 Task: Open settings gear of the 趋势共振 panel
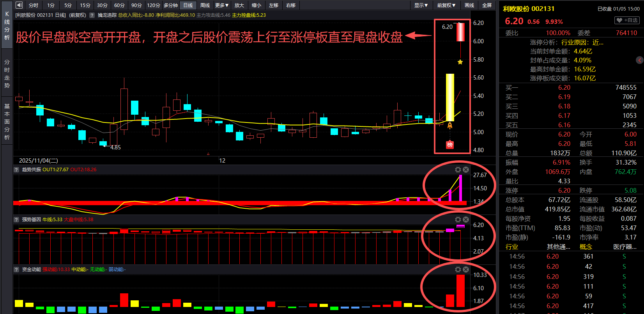[x=458, y=170]
